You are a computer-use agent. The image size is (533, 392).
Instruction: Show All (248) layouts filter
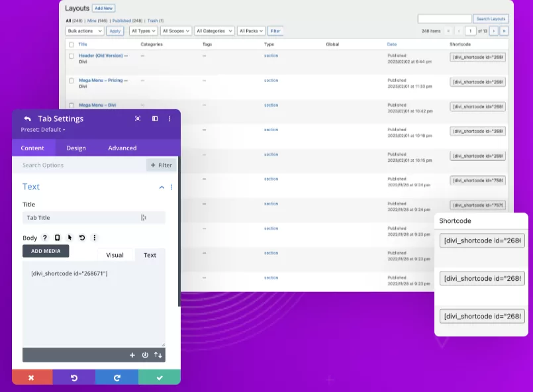tap(74, 21)
